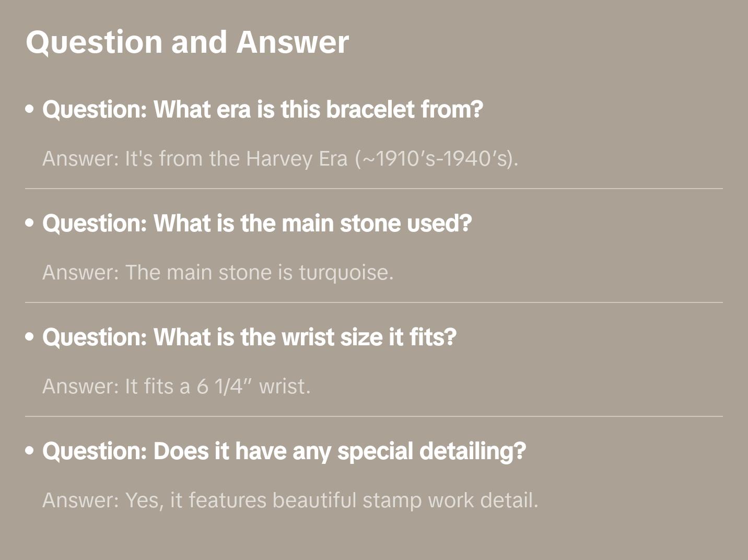The height and width of the screenshot is (560, 748).
Task: Click the 'Question and Answer' heading
Action: [x=187, y=42]
